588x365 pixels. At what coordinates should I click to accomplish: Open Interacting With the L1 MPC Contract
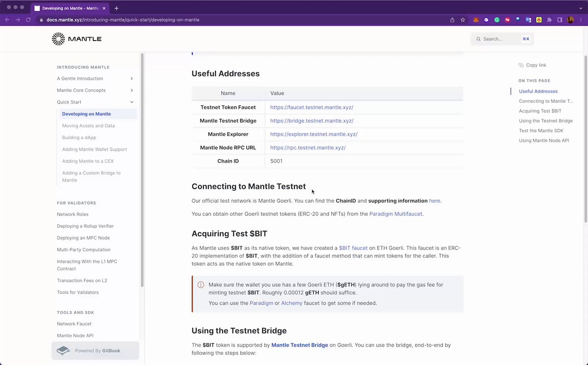(x=87, y=265)
